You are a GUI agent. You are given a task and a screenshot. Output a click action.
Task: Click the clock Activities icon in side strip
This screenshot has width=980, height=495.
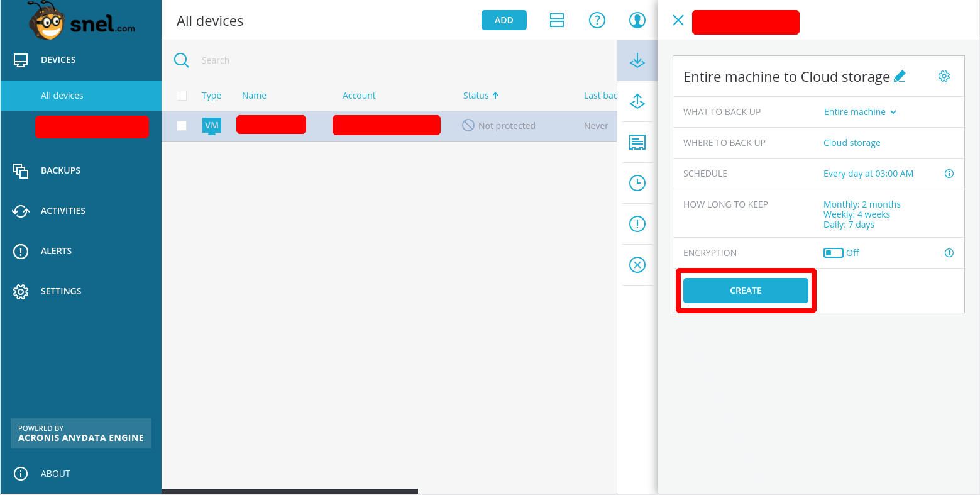click(637, 183)
